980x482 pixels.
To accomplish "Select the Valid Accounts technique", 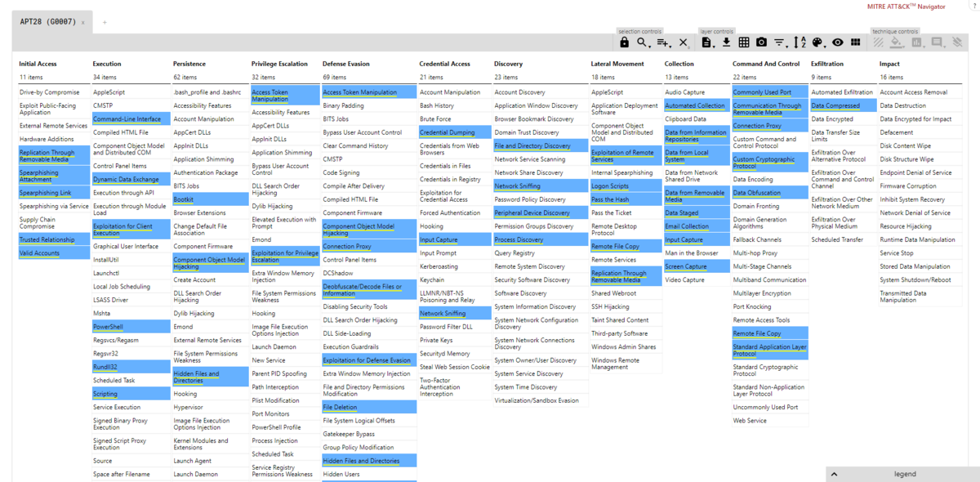I will 54,253.
